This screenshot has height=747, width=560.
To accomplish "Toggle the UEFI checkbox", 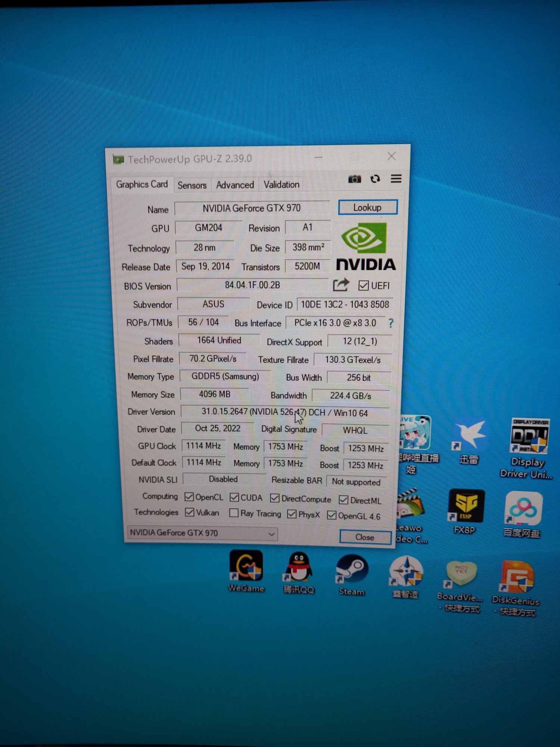I will click(x=363, y=286).
